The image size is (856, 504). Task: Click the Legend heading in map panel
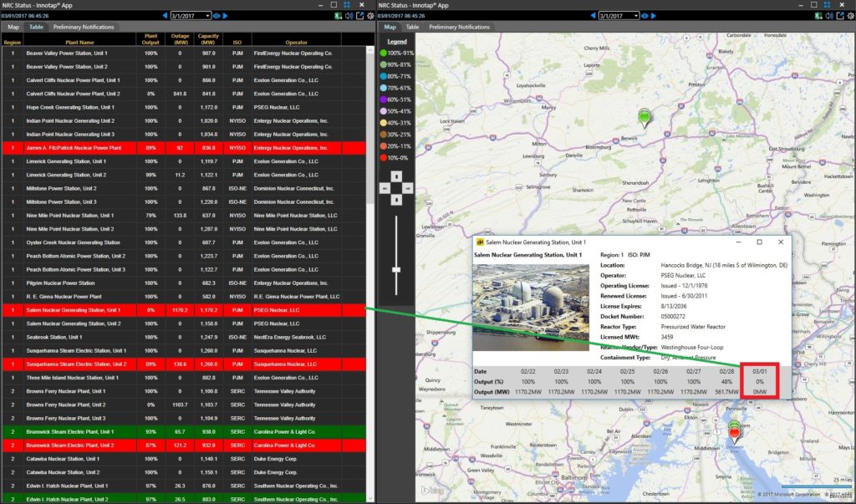click(397, 42)
